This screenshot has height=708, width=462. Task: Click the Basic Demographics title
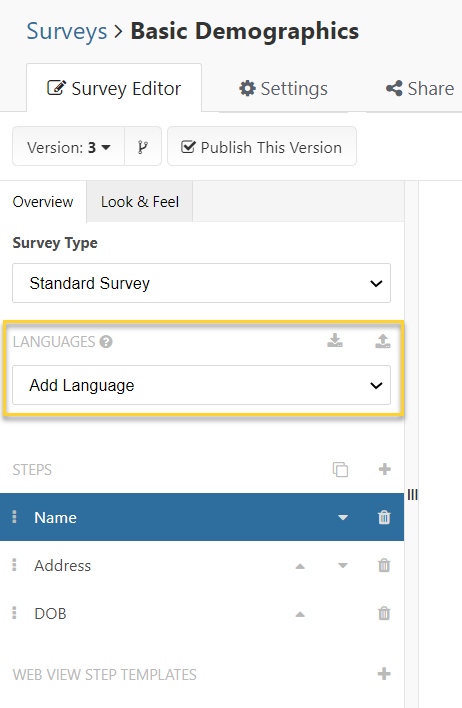point(245,32)
